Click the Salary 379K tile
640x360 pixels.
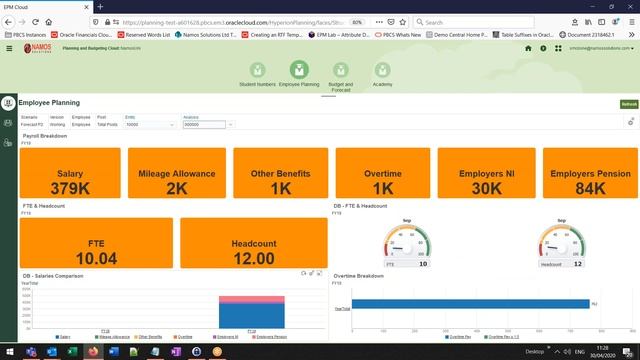coord(70,173)
